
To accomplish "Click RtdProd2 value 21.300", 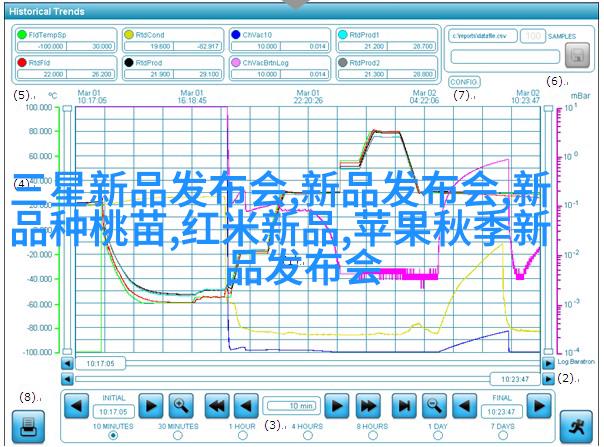I will pyautogui.click(x=363, y=74).
